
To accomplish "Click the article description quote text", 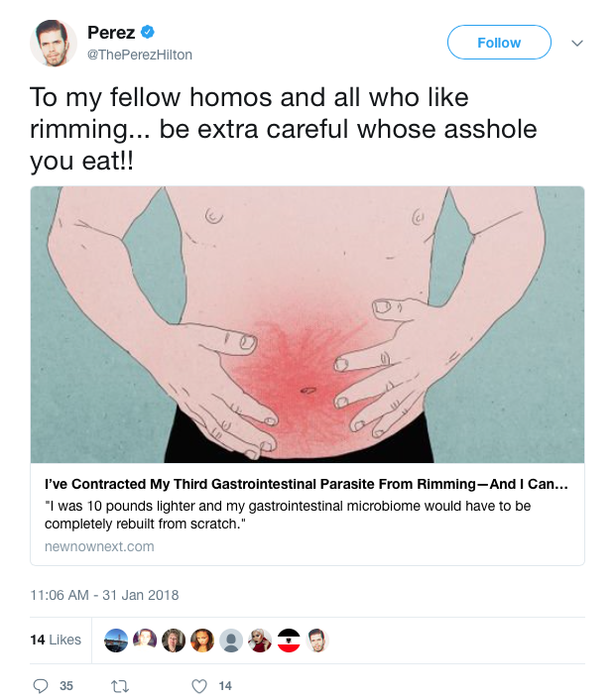I will (288, 514).
